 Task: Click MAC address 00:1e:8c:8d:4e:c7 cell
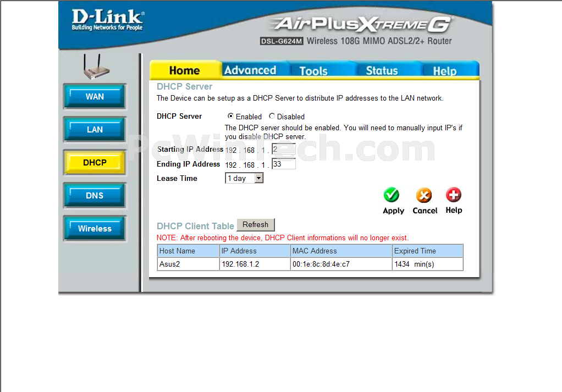point(341,264)
